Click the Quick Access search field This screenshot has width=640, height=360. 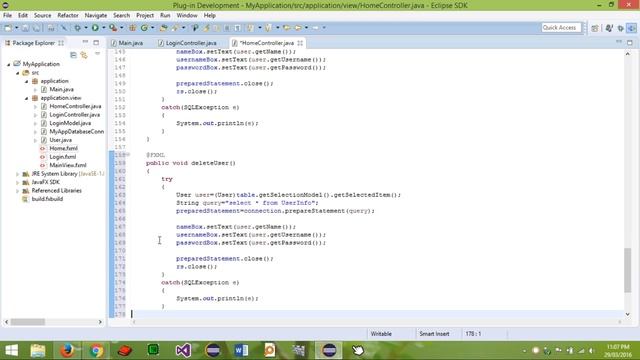coord(561,27)
